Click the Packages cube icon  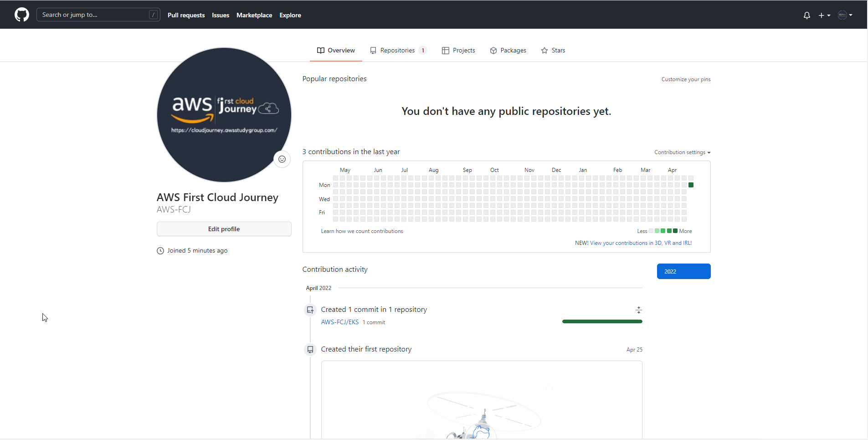(x=493, y=51)
